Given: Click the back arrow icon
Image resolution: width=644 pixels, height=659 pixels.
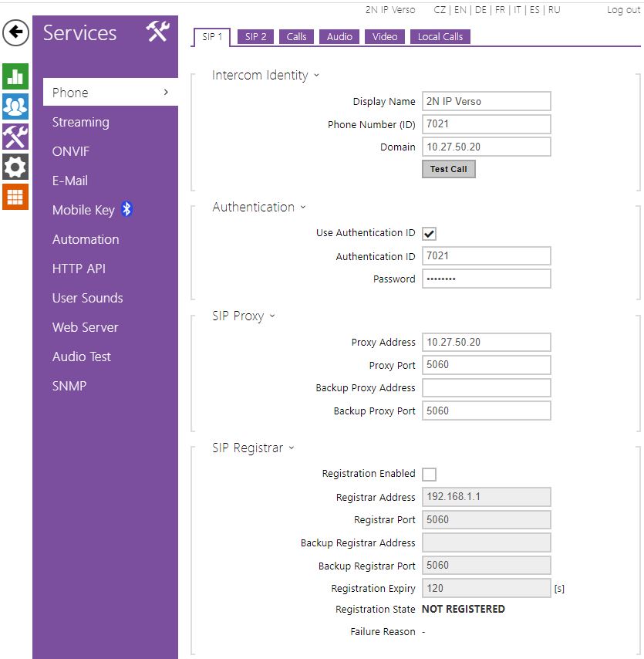Looking at the screenshot, I should (15, 33).
